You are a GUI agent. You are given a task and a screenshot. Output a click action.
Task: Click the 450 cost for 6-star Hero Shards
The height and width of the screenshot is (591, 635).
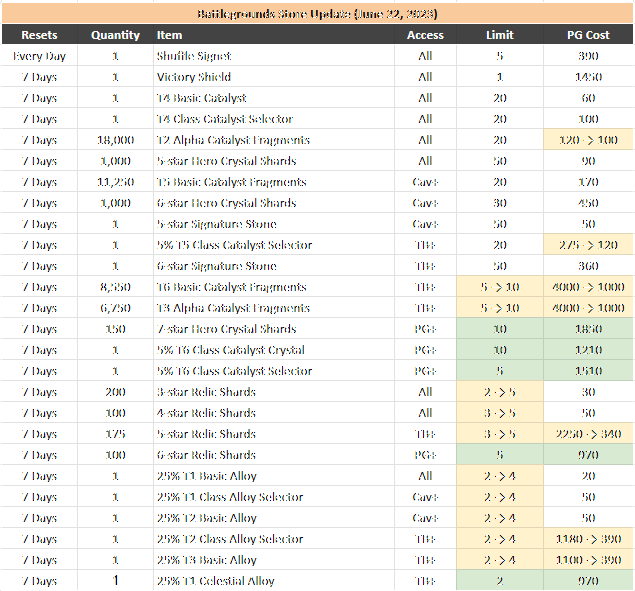pos(588,203)
